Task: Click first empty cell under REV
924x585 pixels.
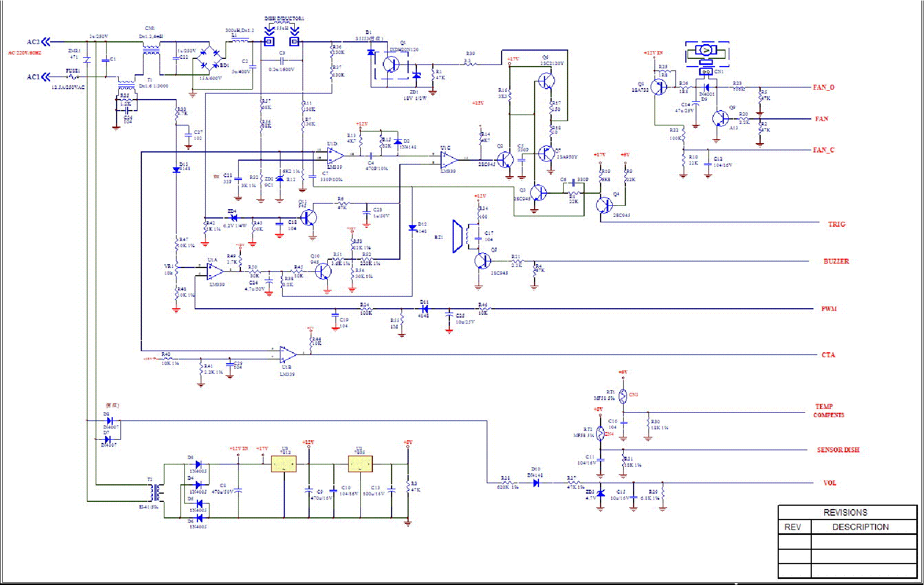Action: (x=795, y=542)
